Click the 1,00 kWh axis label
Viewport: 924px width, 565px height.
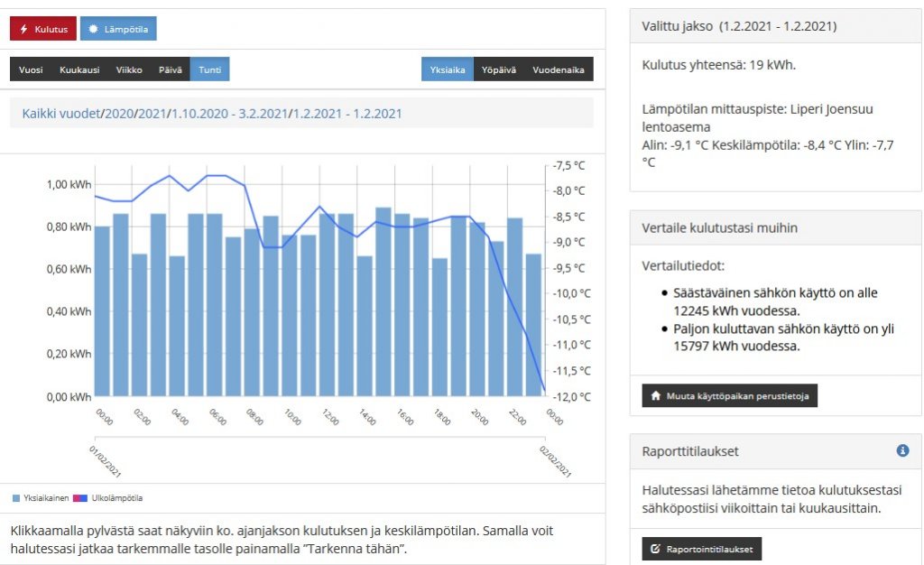pyautogui.click(x=69, y=184)
